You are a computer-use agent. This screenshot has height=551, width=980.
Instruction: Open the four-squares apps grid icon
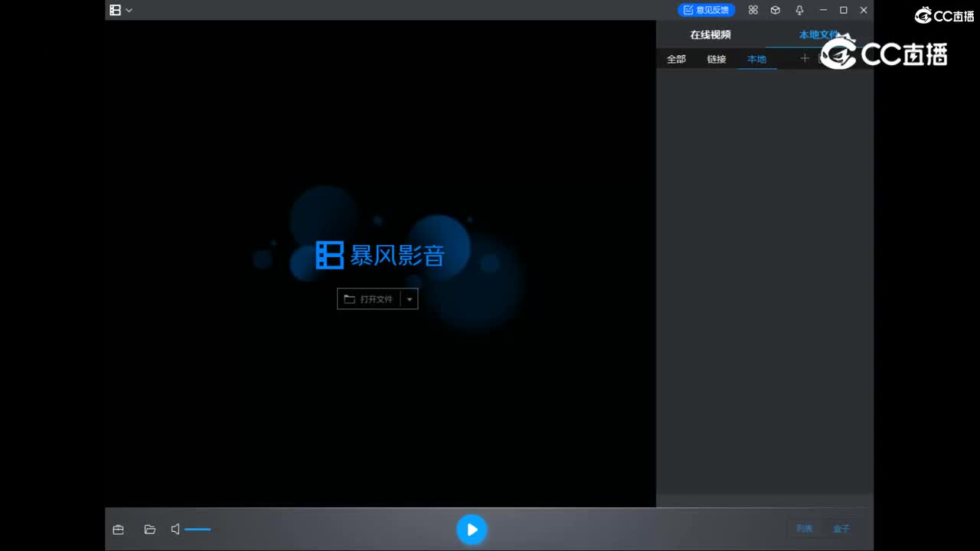coord(753,10)
